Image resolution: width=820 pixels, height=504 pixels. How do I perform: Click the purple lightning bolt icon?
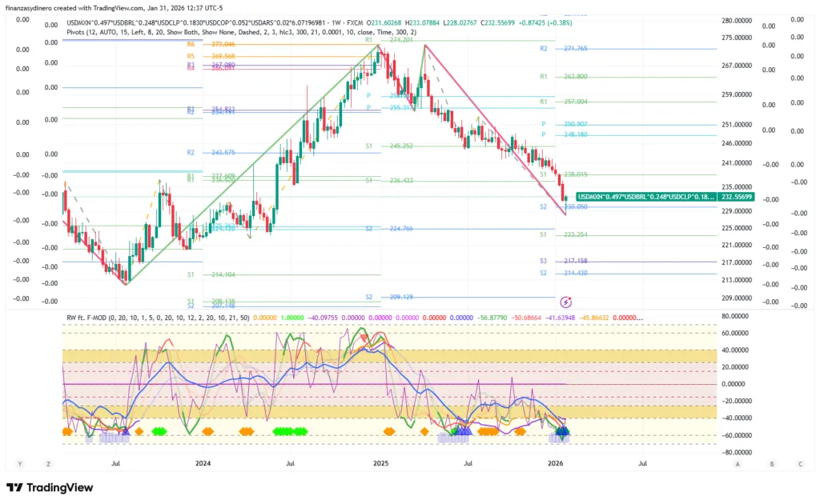[x=566, y=302]
